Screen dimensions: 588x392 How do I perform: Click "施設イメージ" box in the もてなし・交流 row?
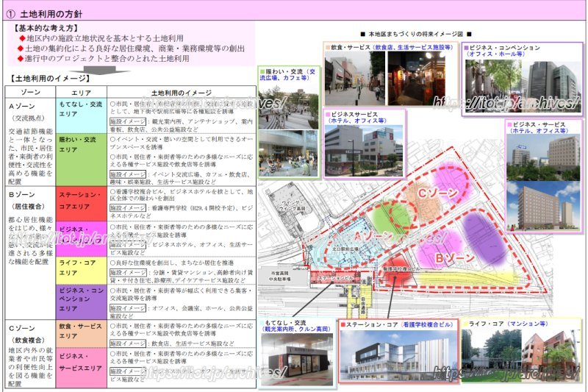click(x=127, y=121)
